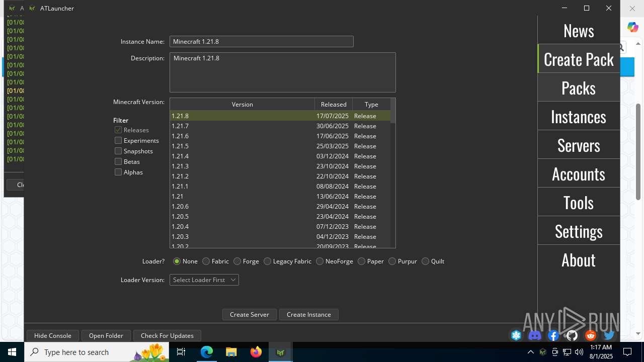
Task: Sort by the Type column header
Action: pos(371,104)
